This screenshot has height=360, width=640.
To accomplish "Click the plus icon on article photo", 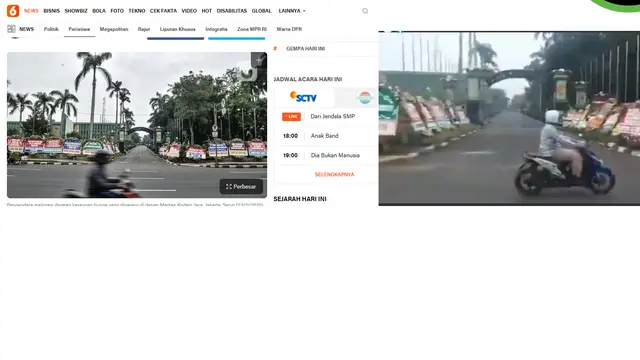I will pyautogui.click(x=258, y=60).
